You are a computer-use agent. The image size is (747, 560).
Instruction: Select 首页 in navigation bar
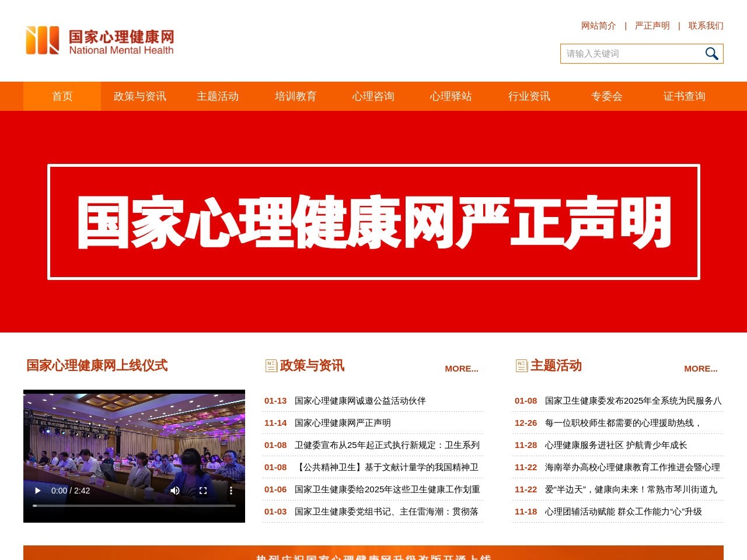[62, 96]
